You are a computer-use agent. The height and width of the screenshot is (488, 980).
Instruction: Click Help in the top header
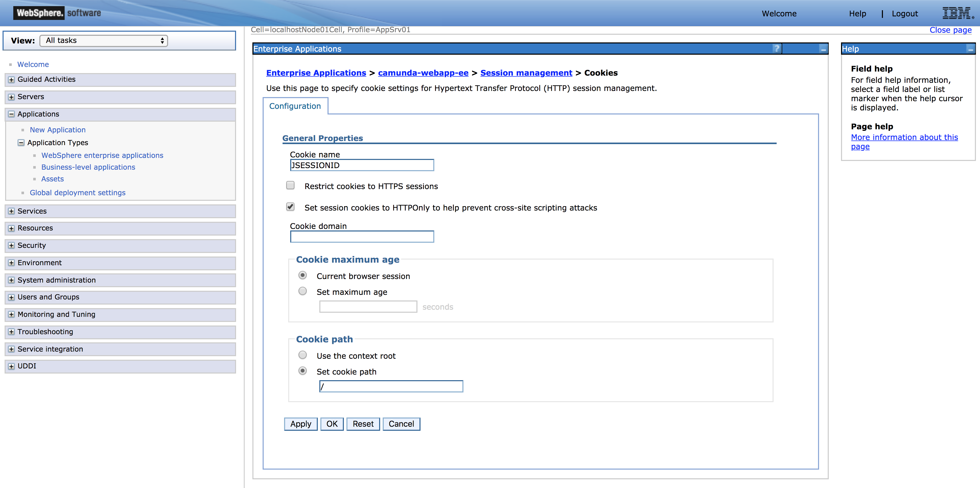tap(857, 14)
